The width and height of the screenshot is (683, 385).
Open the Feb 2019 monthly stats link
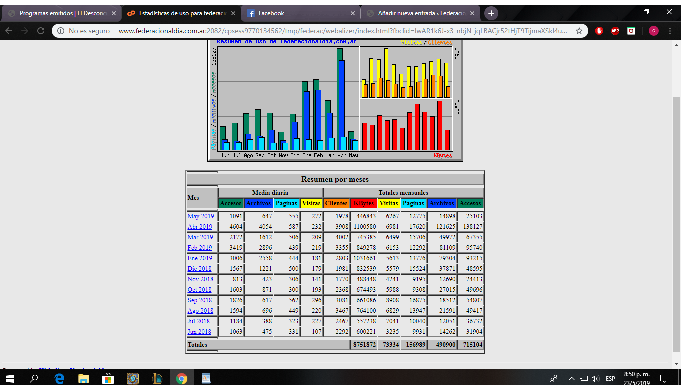pos(199,247)
